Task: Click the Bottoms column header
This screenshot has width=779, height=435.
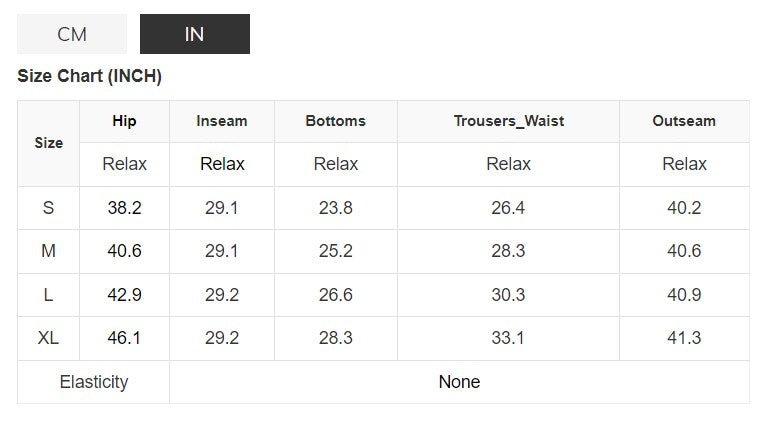Action: (335, 121)
